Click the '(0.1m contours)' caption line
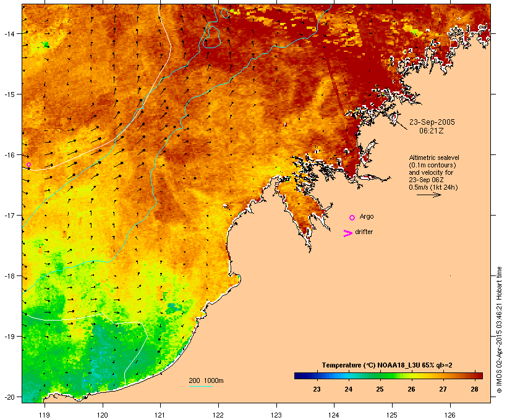This screenshot has height=420, width=507. pos(432,165)
